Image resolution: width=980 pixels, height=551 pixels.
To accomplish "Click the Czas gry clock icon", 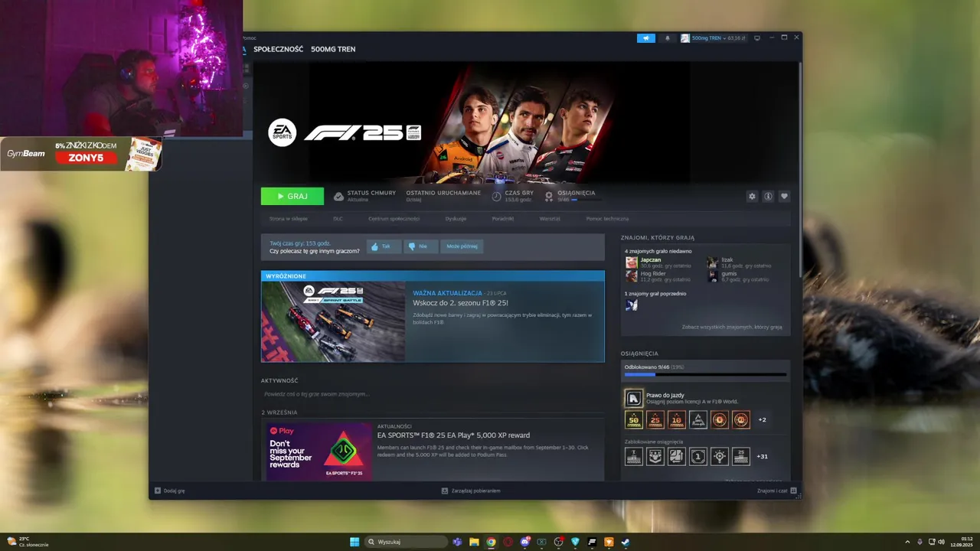I will click(496, 197).
